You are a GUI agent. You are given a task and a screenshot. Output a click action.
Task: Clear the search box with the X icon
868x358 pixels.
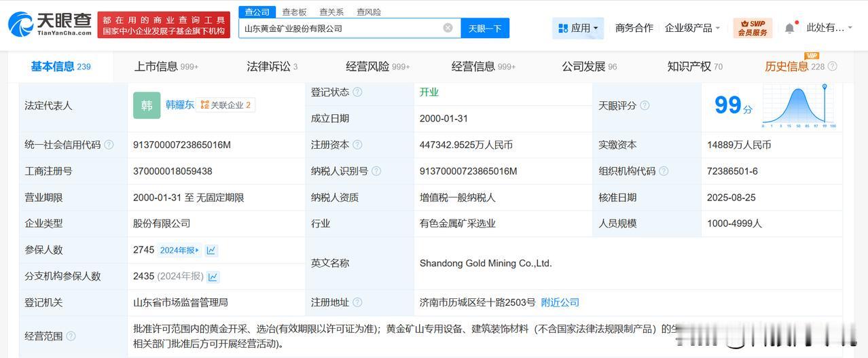pos(448,28)
